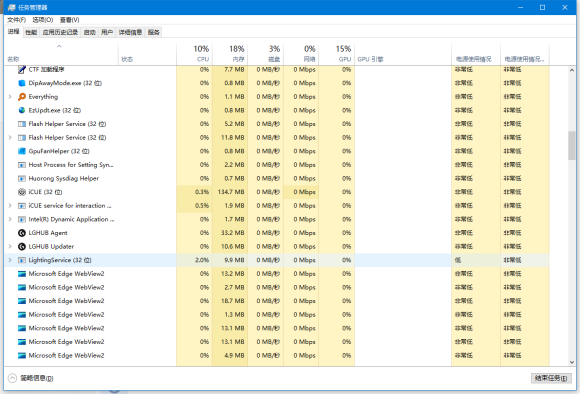Screen dimensions: 580x394
Task: Click the Task Manager title bar icon
Action: (x=11, y=7)
